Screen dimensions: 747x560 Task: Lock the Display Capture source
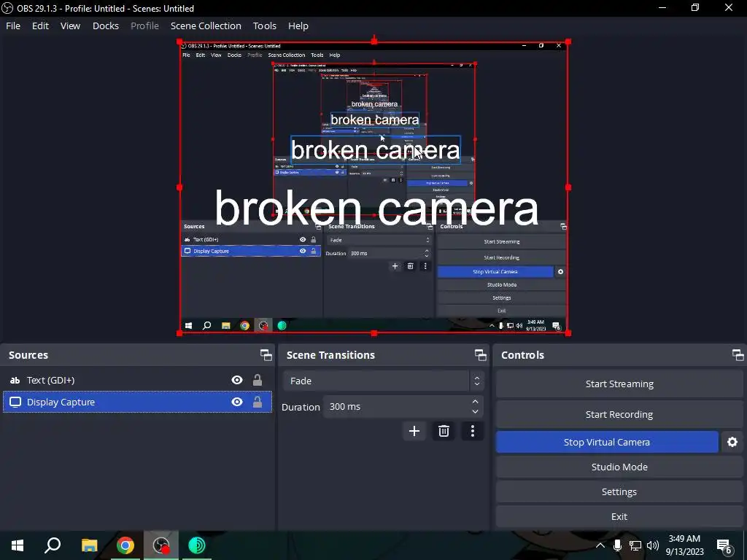(x=258, y=402)
